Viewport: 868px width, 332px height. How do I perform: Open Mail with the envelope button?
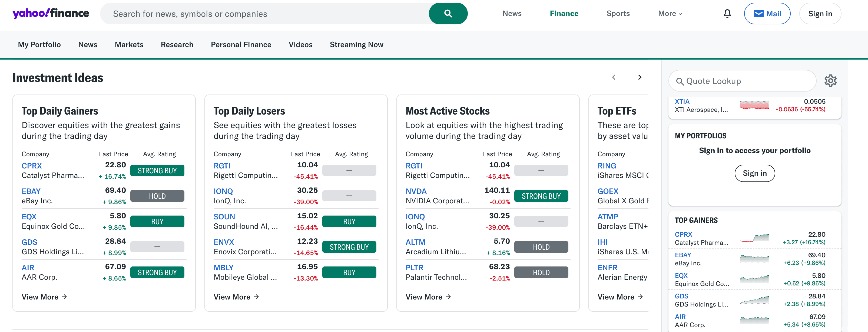(x=767, y=14)
